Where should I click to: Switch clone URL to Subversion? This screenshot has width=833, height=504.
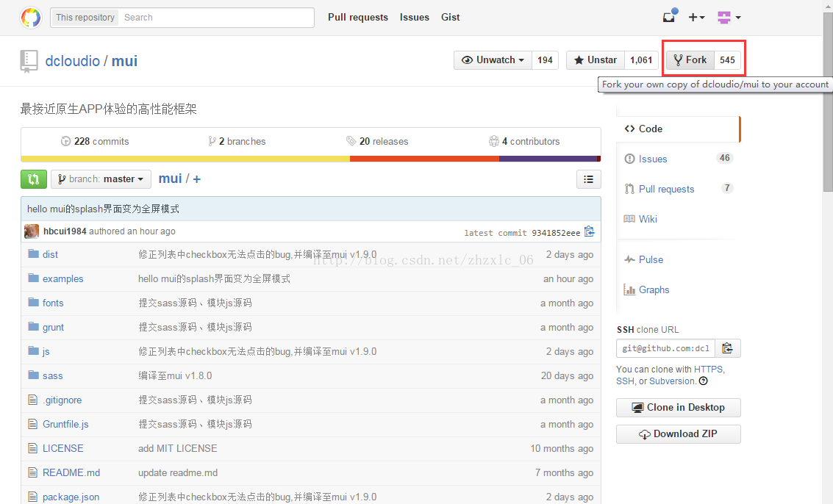pos(672,381)
